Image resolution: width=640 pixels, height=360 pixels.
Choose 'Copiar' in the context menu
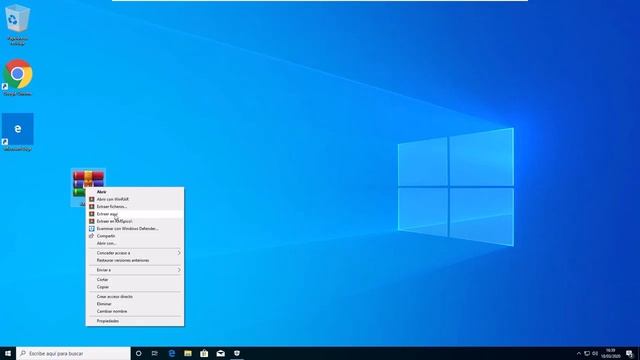135,287
